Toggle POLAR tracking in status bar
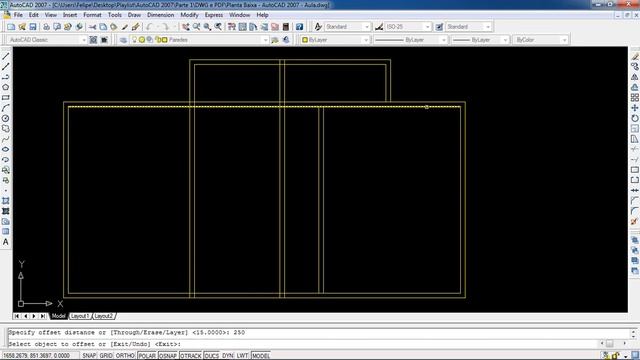Screen dimensions: 640x360 click(147, 356)
